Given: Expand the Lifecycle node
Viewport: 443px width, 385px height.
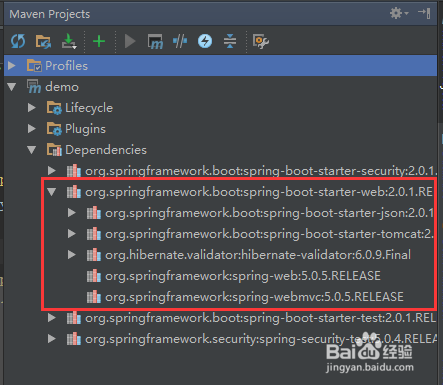Looking at the screenshot, I should tap(32, 108).
